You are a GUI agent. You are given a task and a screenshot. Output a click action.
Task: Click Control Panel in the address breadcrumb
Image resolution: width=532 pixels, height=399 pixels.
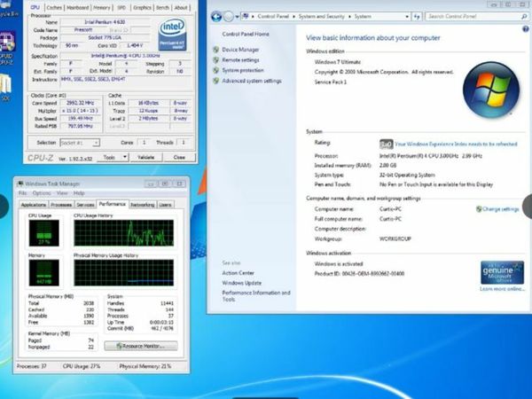click(273, 16)
